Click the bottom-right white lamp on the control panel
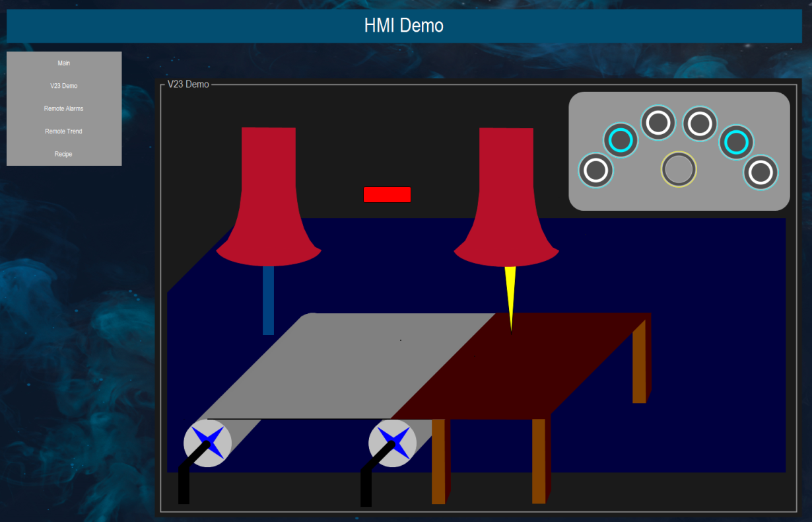 (x=761, y=173)
